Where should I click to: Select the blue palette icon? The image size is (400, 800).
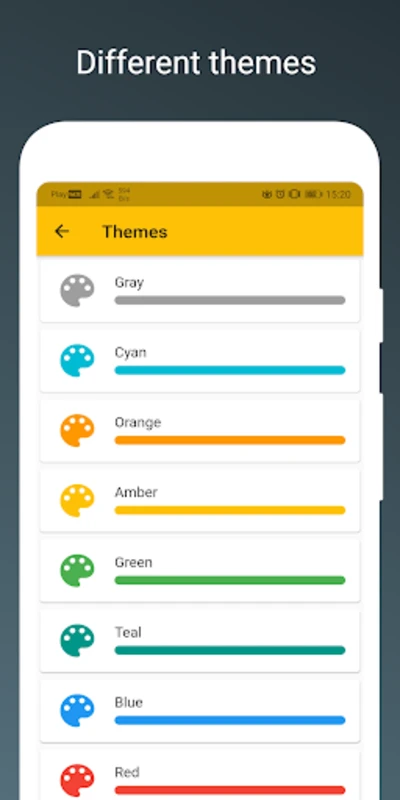77,710
